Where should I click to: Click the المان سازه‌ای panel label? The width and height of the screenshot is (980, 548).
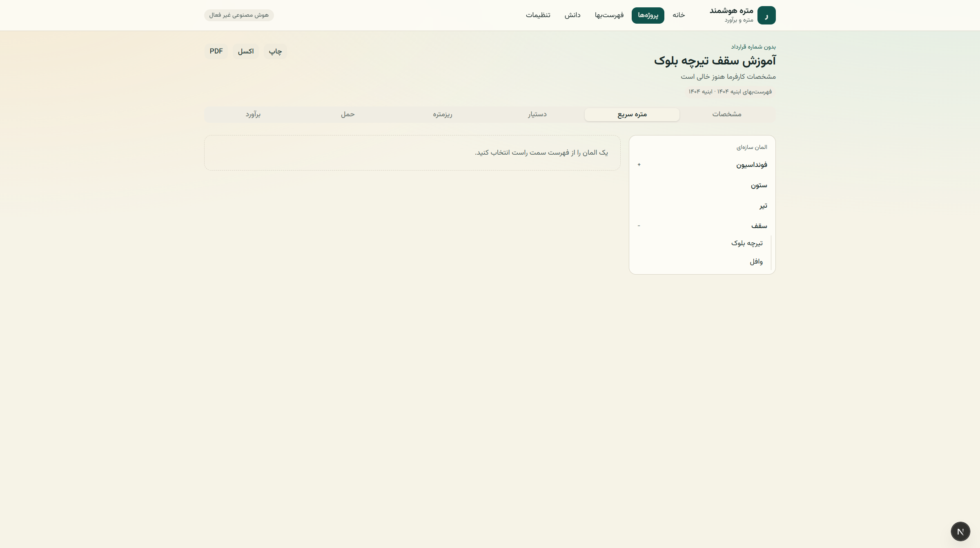tap(752, 147)
